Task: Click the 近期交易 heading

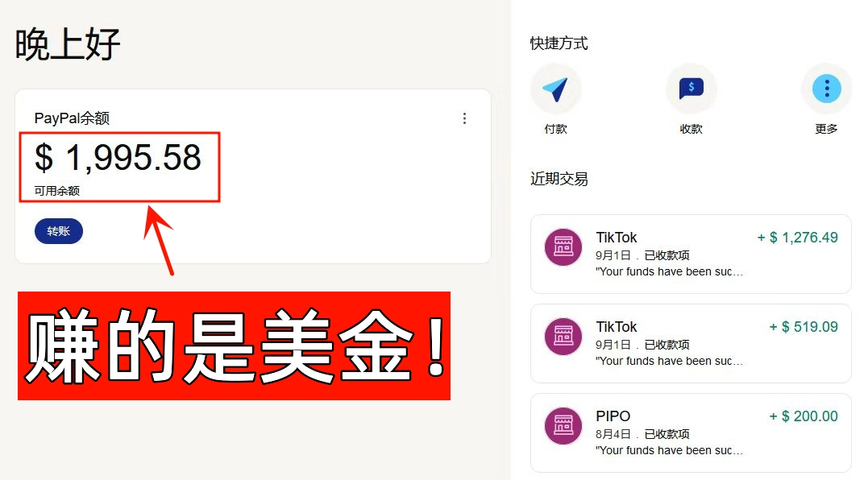Action: 559,179
